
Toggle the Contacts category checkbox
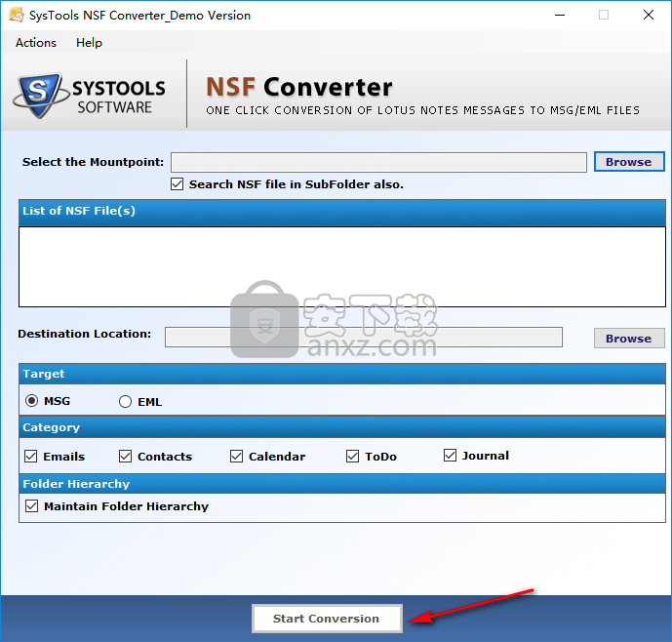(126, 456)
